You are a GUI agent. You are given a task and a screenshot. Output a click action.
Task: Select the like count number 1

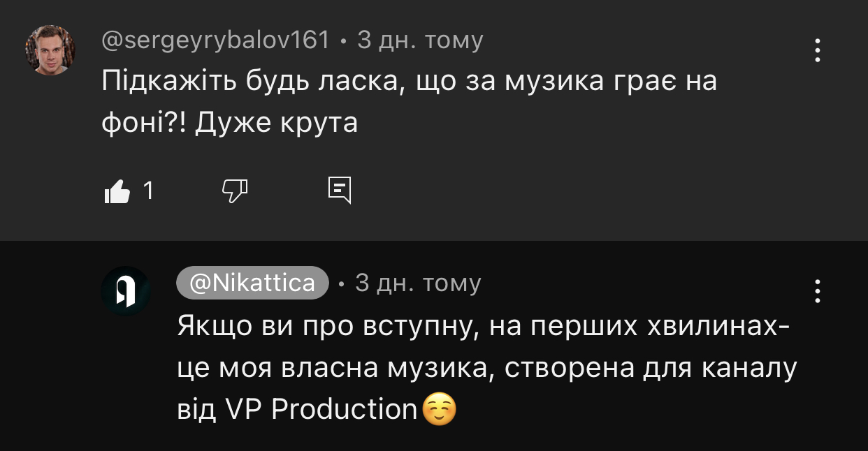tap(147, 191)
